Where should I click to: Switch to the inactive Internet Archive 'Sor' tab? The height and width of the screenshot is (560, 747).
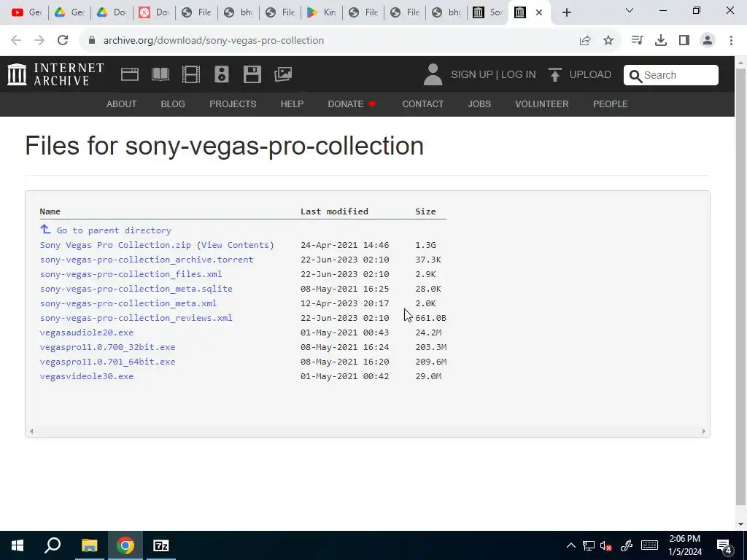[488, 12]
